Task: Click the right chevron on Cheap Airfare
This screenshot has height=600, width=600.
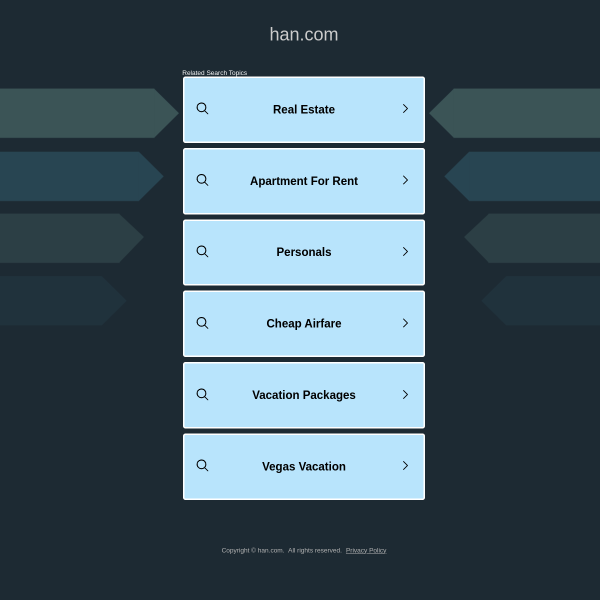Action: [x=405, y=323]
